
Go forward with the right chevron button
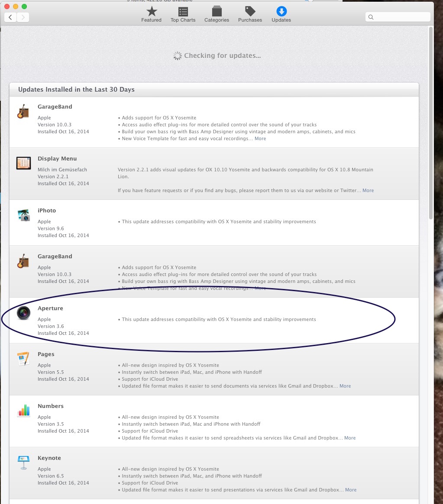pyautogui.click(x=23, y=17)
